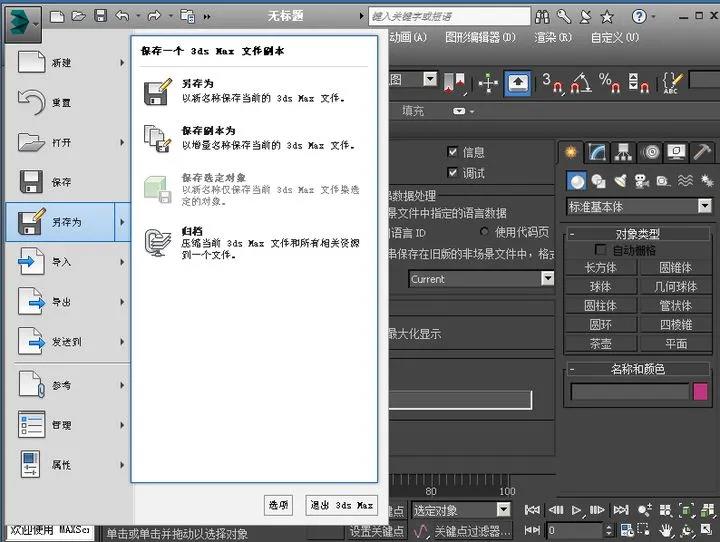The image size is (720, 542).
Task: Open the magenta object color swatch
Action: (700, 392)
